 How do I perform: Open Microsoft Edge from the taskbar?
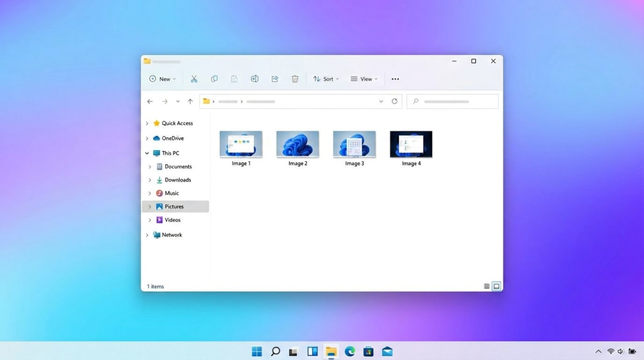tap(350, 351)
